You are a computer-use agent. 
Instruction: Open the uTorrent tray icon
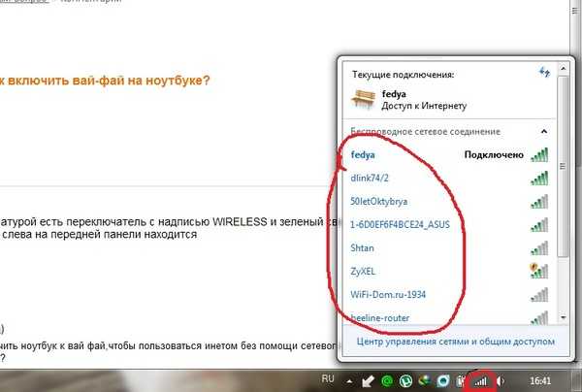coord(405,381)
